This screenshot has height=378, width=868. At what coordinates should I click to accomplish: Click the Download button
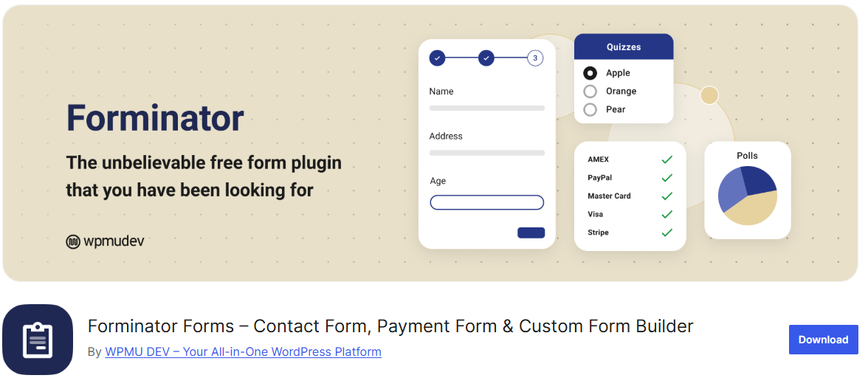[x=823, y=340]
